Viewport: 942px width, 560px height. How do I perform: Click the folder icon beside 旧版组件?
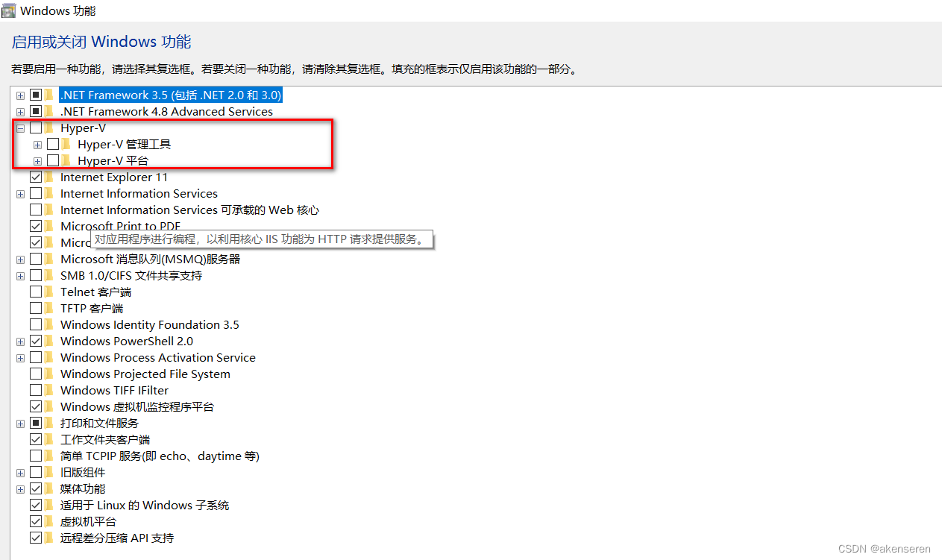(49, 473)
